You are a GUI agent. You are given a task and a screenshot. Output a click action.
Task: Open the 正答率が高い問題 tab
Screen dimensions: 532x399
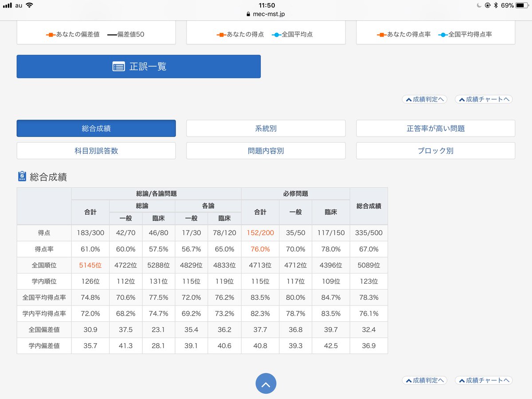(435, 129)
